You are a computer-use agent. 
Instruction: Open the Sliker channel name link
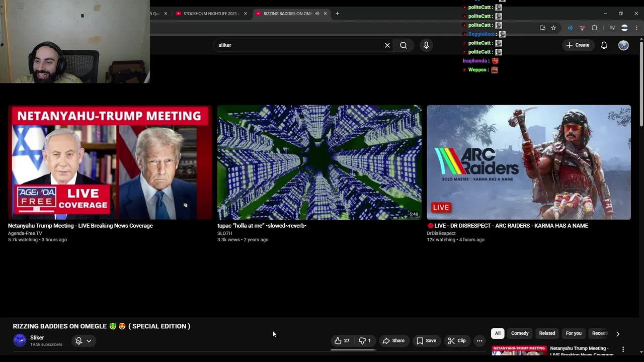(37, 338)
